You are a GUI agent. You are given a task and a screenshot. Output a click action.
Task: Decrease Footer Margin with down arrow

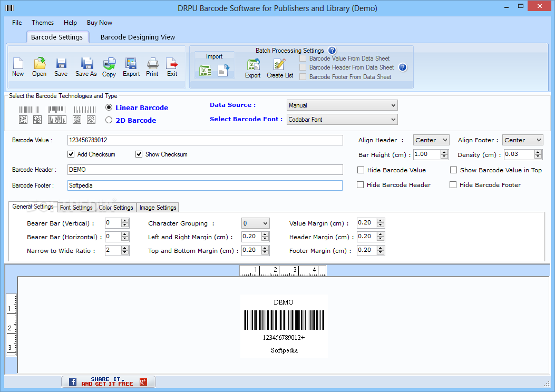381,252
